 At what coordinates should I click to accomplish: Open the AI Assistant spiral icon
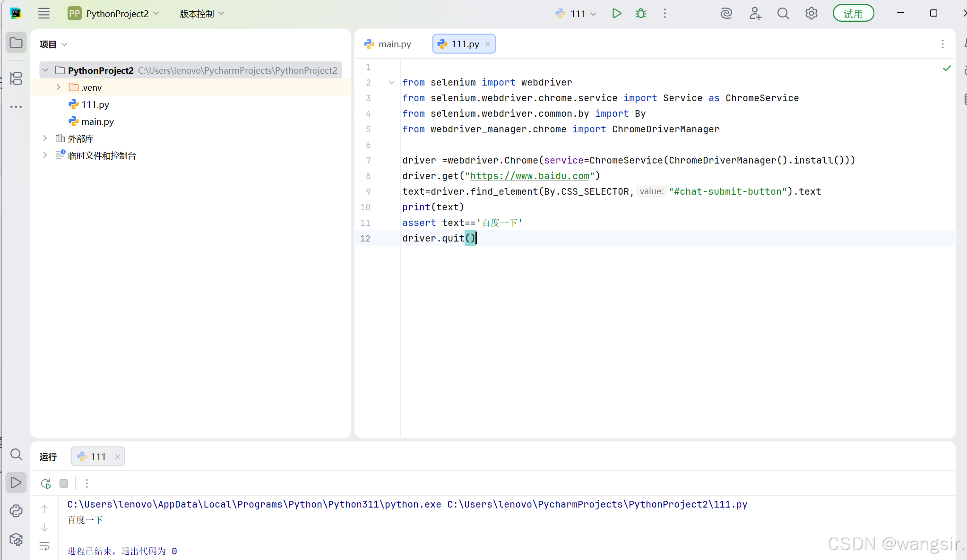[726, 13]
